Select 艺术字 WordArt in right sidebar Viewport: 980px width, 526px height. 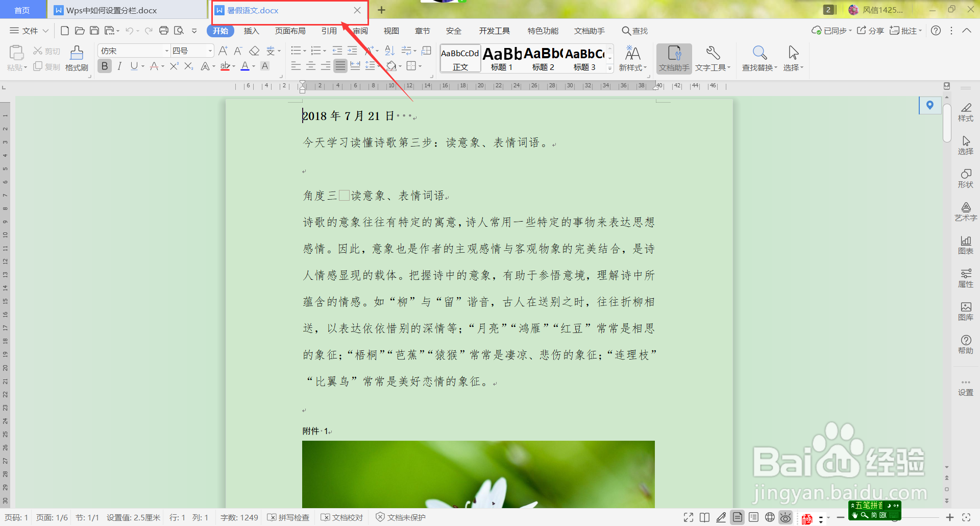[966, 211]
